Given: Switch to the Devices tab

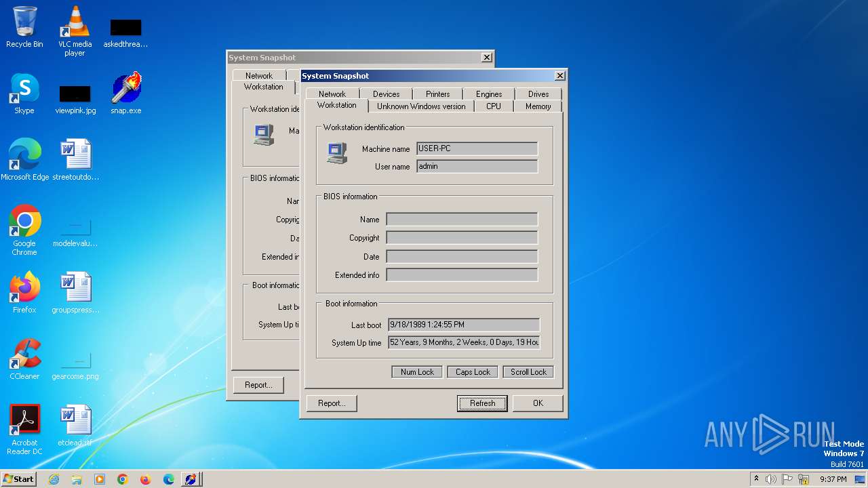Looking at the screenshot, I should tap(386, 94).
